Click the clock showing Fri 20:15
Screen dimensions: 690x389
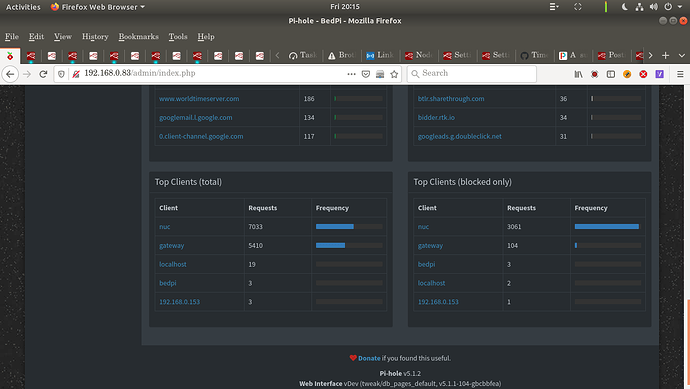pyautogui.click(x=345, y=7)
